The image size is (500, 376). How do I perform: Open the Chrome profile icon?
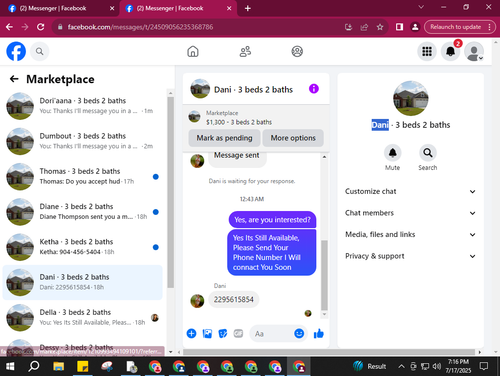[x=415, y=27]
